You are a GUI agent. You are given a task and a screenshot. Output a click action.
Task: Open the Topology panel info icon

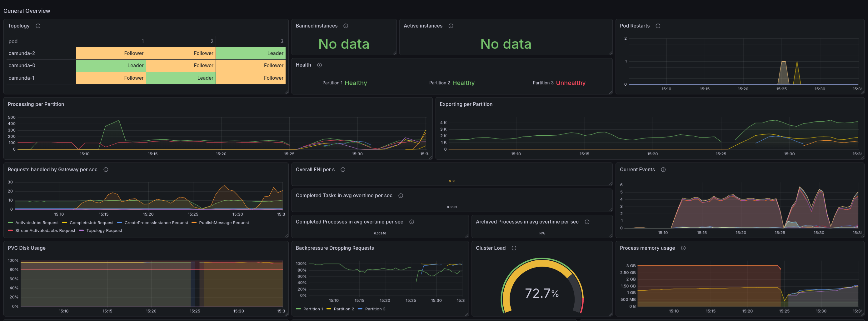click(x=38, y=26)
